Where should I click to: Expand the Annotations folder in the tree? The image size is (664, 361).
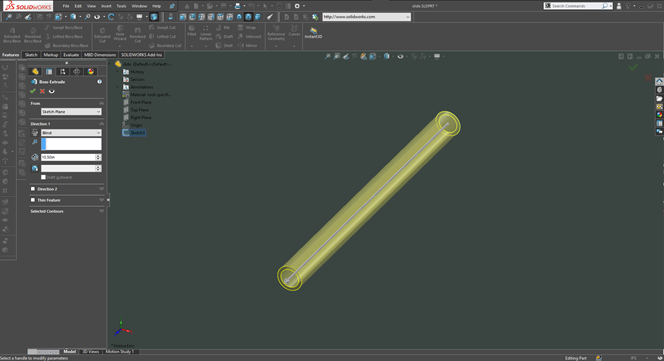pos(118,87)
